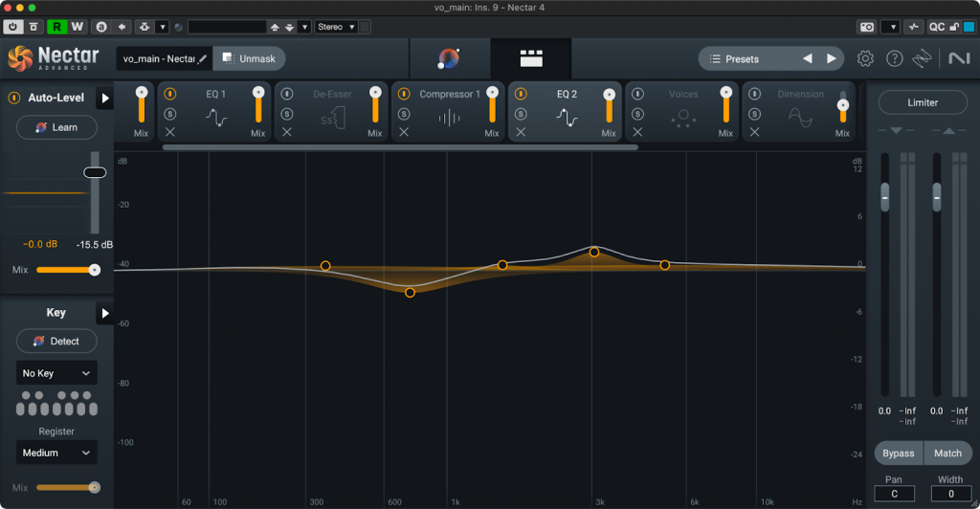
Task: Click the help question mark icon
Action: 894,59
